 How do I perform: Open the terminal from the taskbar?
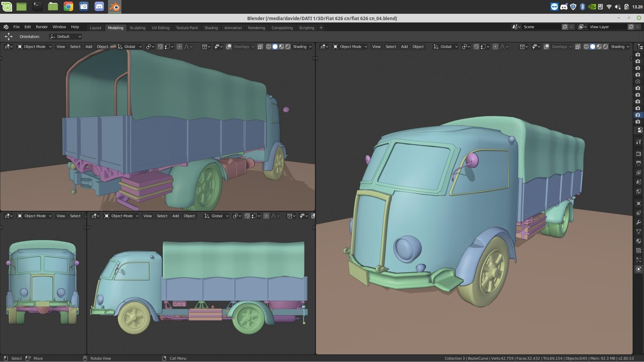click(x=37, y=6)
